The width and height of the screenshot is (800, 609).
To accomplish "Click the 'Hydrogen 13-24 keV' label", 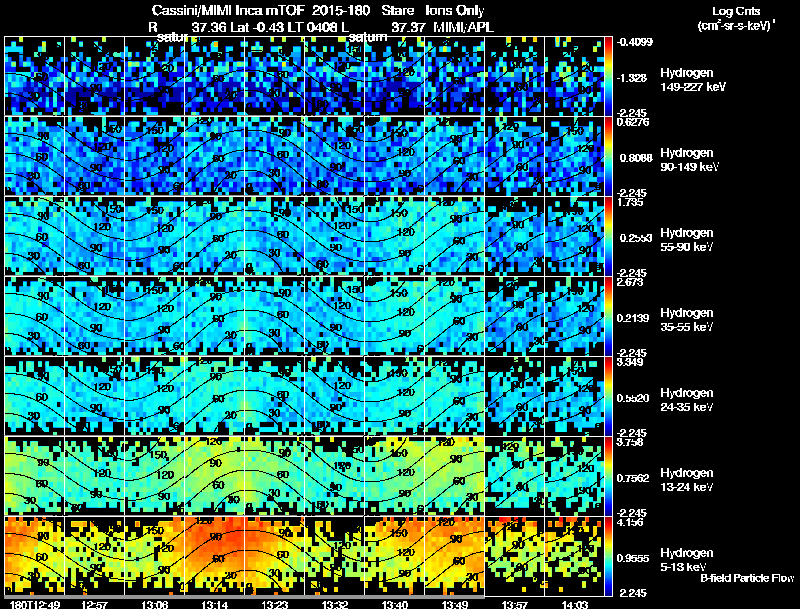I will point(687,480).
